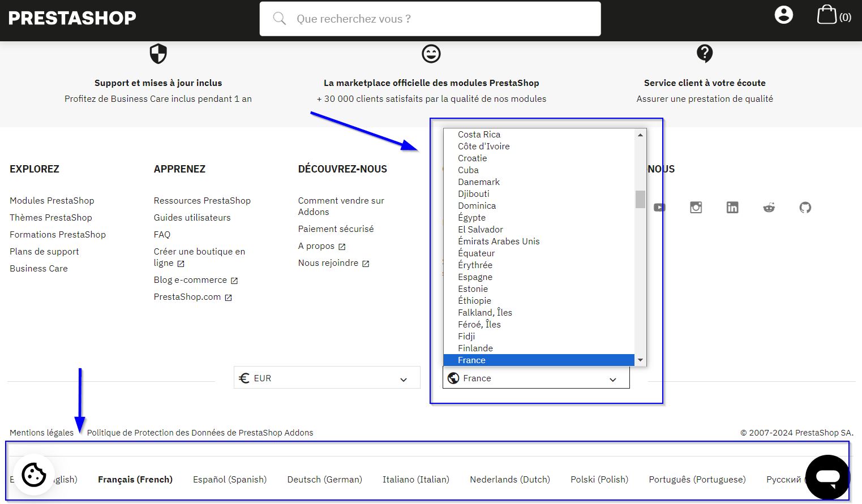862x504 pixels.
Task: Expand the EUR currency dropdown
Action: [327, 378]
